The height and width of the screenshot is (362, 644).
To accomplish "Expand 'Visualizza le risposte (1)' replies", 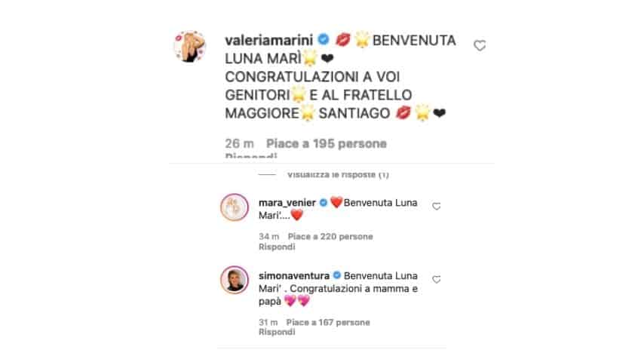I will (x=338, y=175).
